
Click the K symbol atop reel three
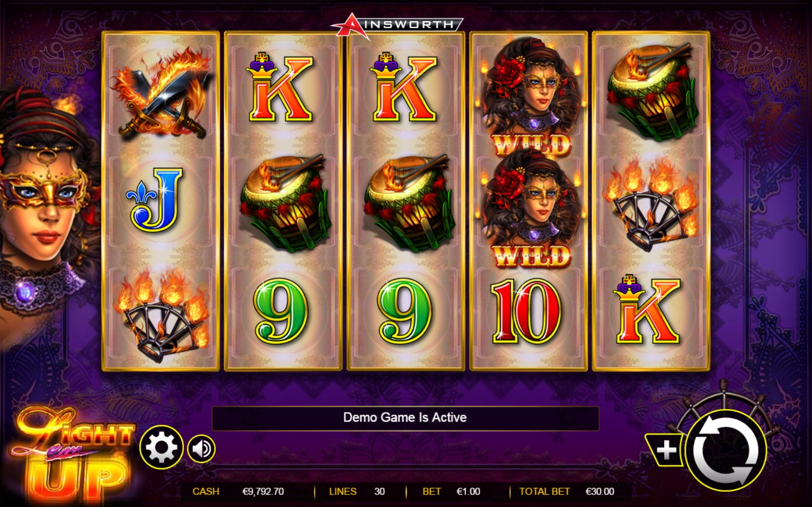404,87
